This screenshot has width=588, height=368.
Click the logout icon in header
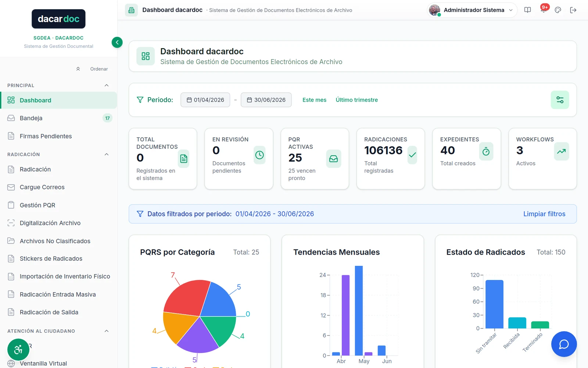[x=573, y=10]
